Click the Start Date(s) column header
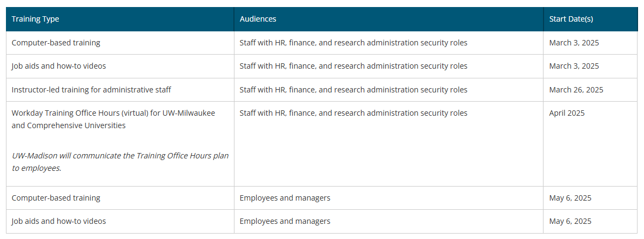The height and width of the screenshot is (239, 644). click(571, 19)
